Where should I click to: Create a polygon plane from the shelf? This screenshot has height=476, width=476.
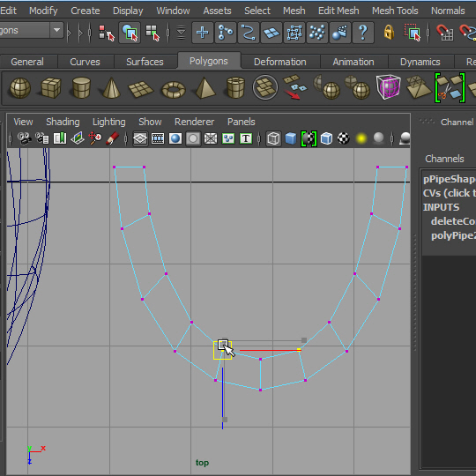(x=141, y=89)
